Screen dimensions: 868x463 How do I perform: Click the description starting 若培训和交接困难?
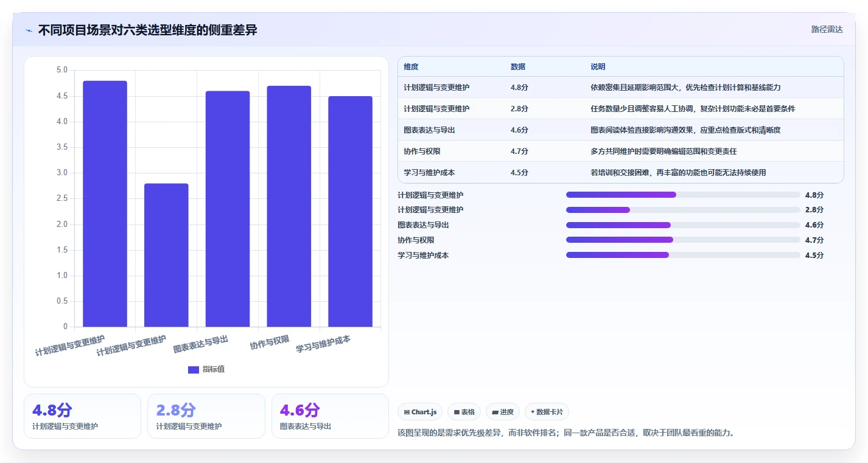[x=678, y=173]
